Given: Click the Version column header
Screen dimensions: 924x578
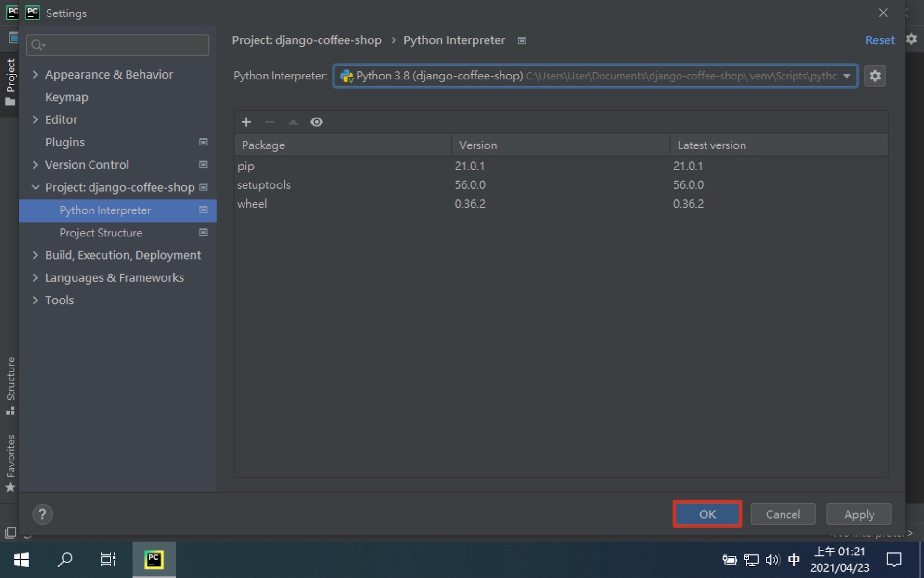Looking at the screenshot, I should (561, 145).
